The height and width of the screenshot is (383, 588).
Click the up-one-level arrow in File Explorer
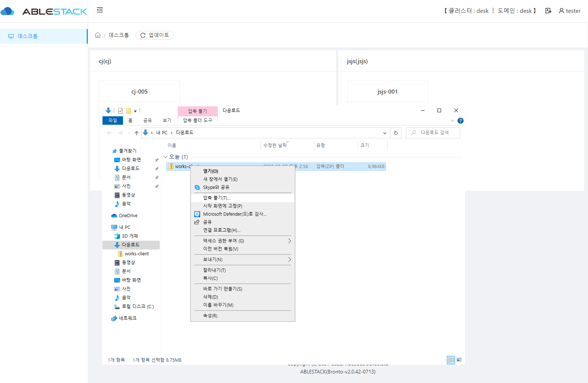136,132
